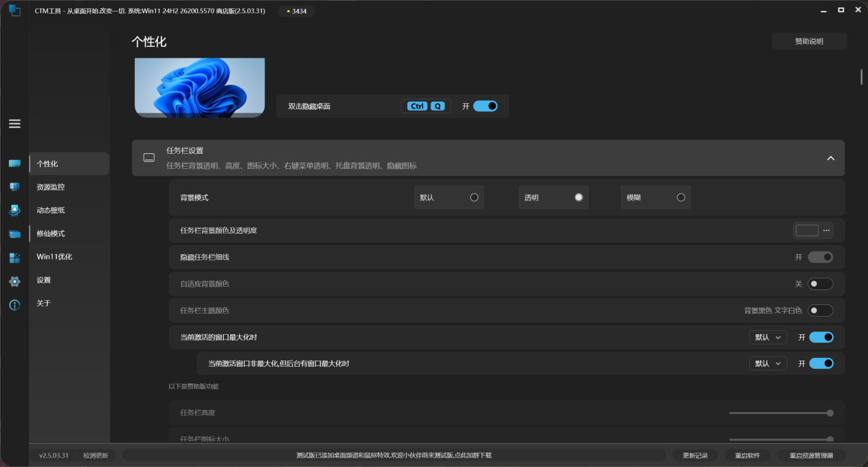Click 重启软件 button
Screen dimensions: 868x467
(x=747, y=455)
